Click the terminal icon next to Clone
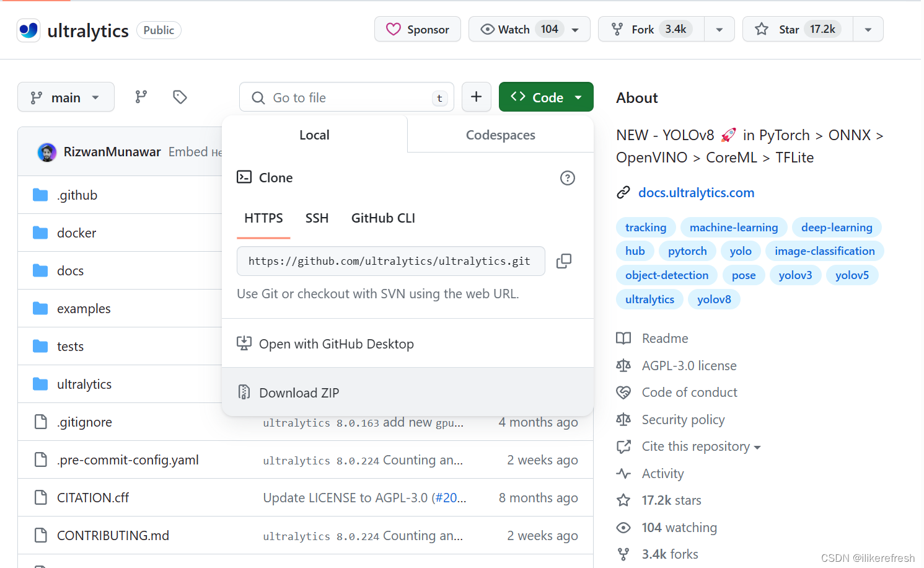This screenshot has width=924, height=568. click(x=244, y=177)
